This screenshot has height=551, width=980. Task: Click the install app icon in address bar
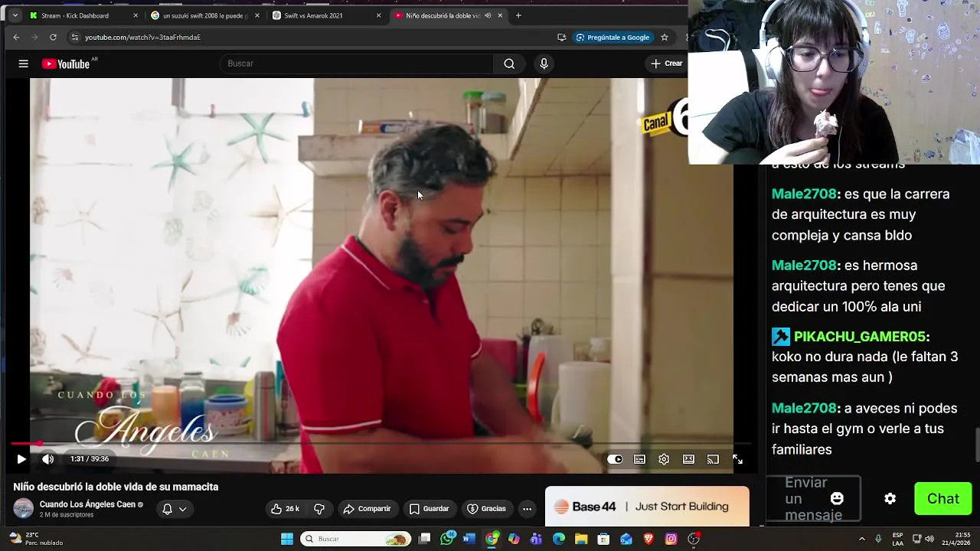click(561, 37)
